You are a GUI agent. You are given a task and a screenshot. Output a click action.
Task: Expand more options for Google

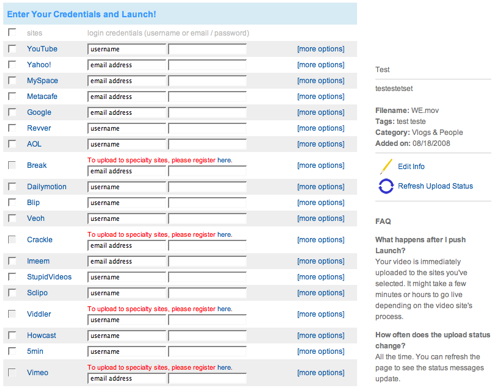coord(321,112)
